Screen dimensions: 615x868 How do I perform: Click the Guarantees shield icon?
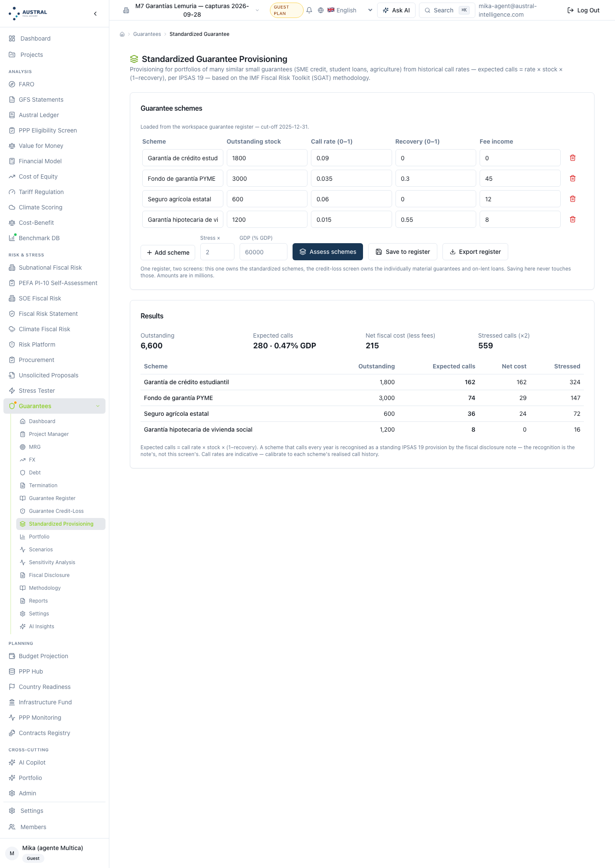pos(12,406)
